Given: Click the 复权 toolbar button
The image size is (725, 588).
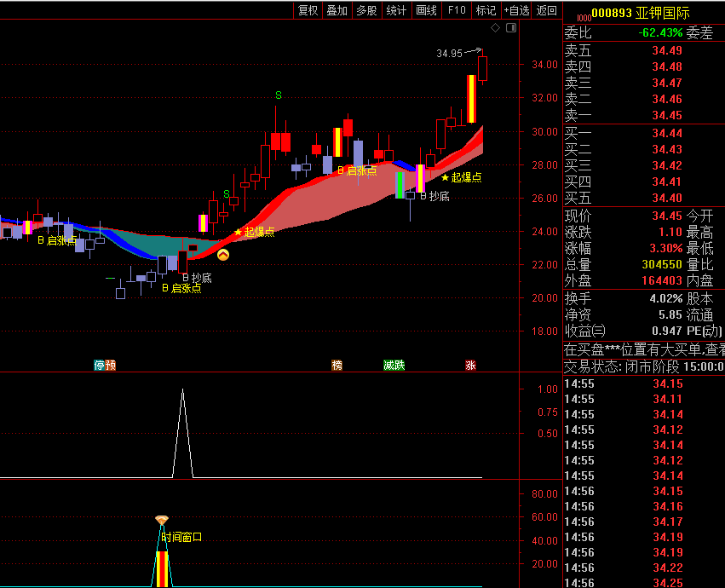Looking at the screenshot, I should pyautogui.click(x=308, y=10).
